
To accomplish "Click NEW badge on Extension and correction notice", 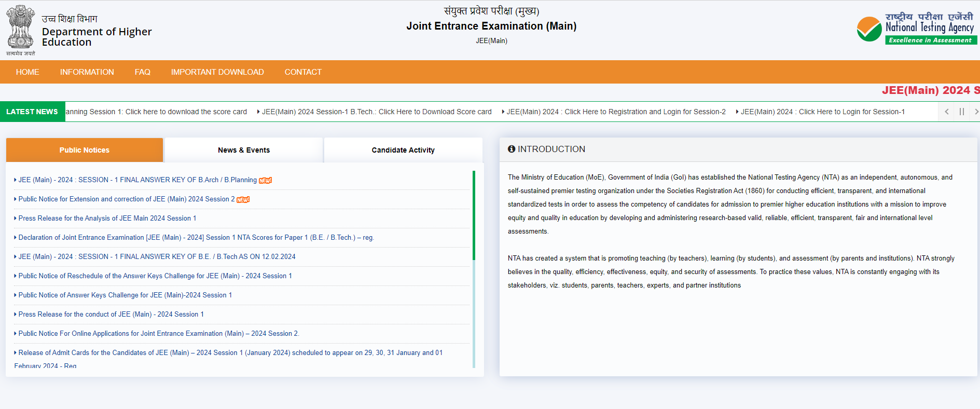I will point(243,199).
